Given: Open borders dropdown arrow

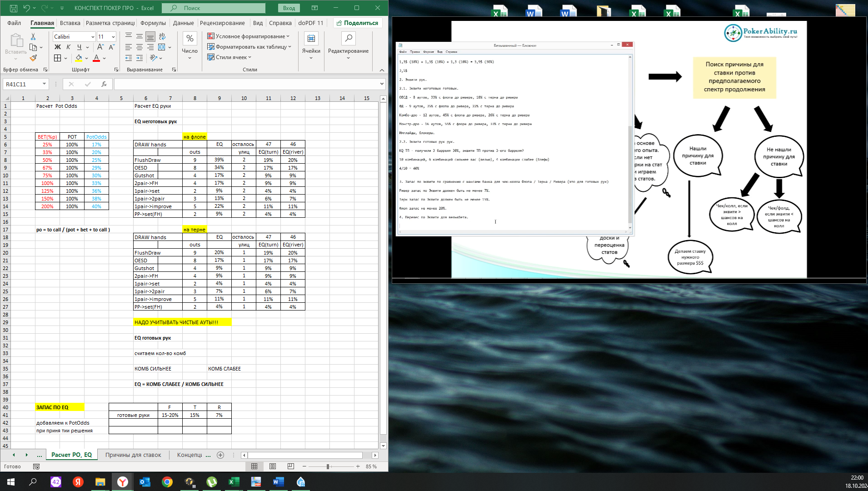Looking at the screenshot, I should coord(65,58).
